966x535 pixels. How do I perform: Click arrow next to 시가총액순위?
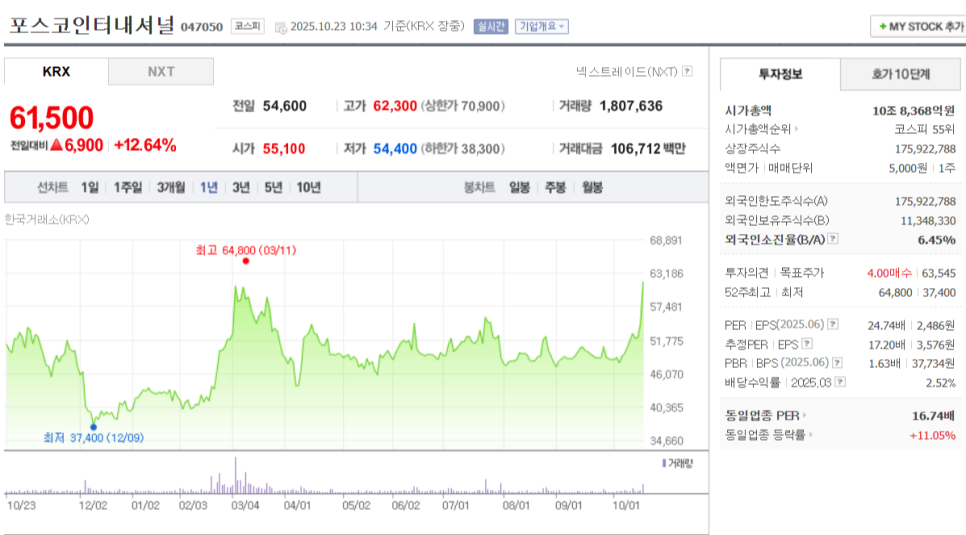pos(797,129)
